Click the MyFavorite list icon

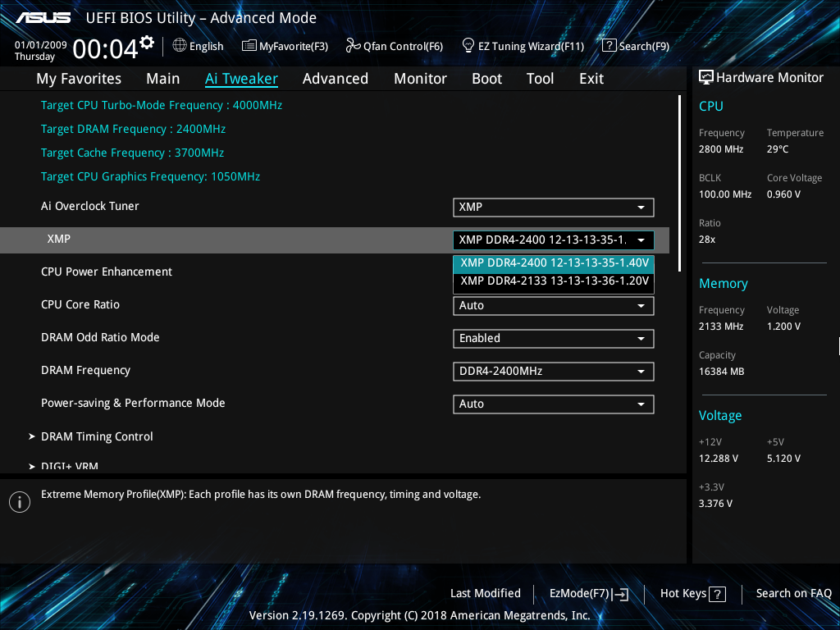point(249,46)
